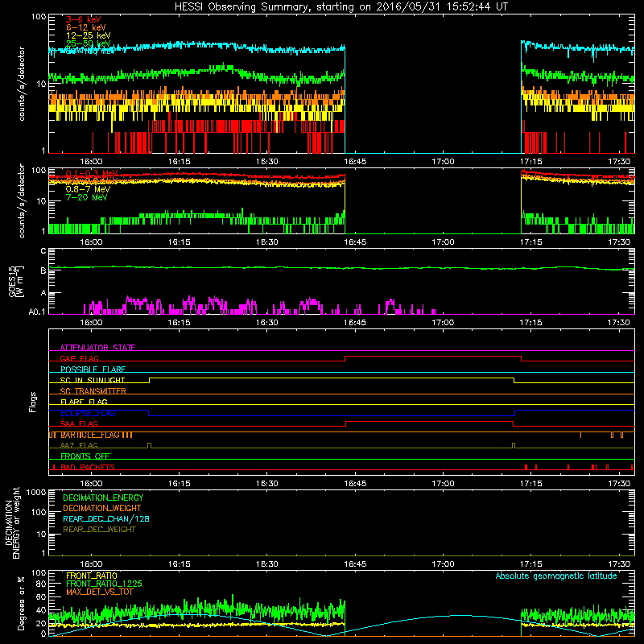644x644 pixels.
Task: Select the 12-25 keV legend label
Action: tap(89, 35)
